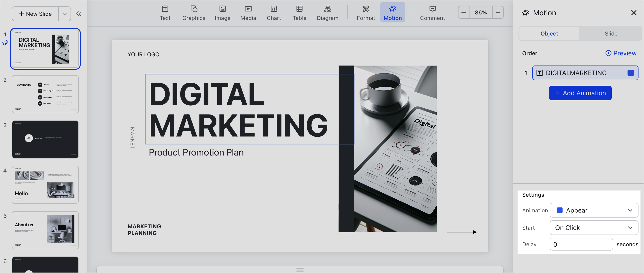Open the Comment tool
This screenshot has height=273, width=644.
[x=432, y=12]
